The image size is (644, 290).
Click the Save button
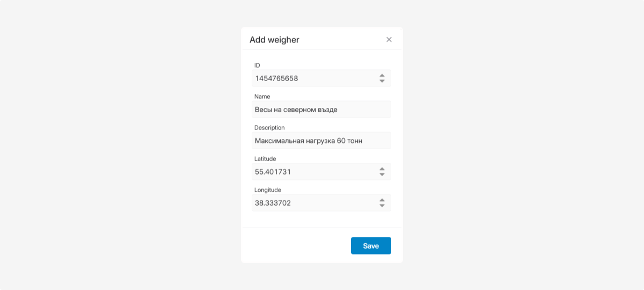[371, 245]
